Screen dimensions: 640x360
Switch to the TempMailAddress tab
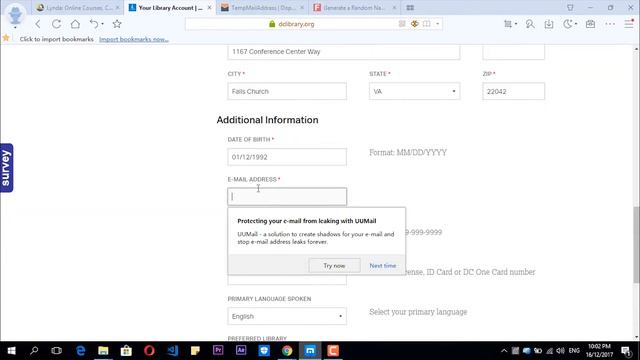click(x=262, y=8)
